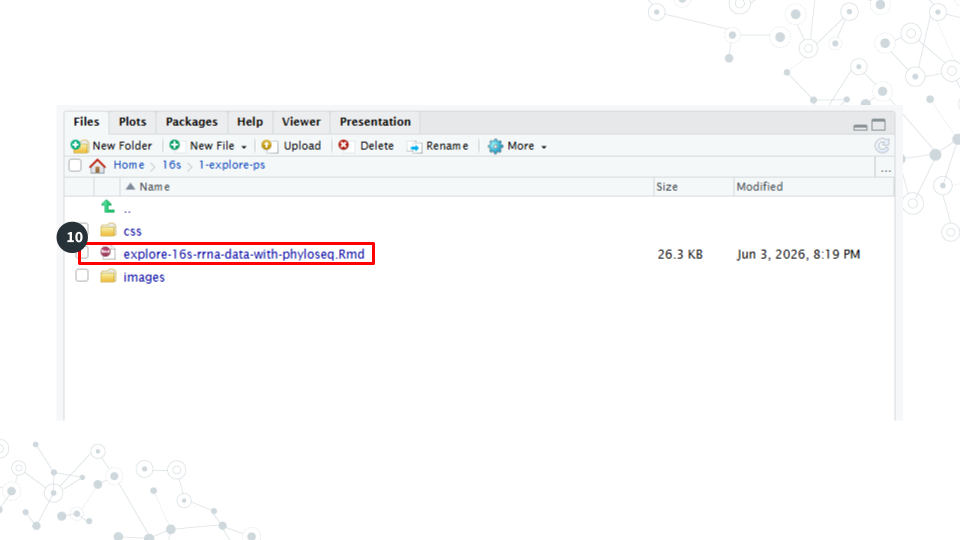This screenshot has height=540, width=960.
Task: Maximize the Files pane
Action: coord(879,125)
